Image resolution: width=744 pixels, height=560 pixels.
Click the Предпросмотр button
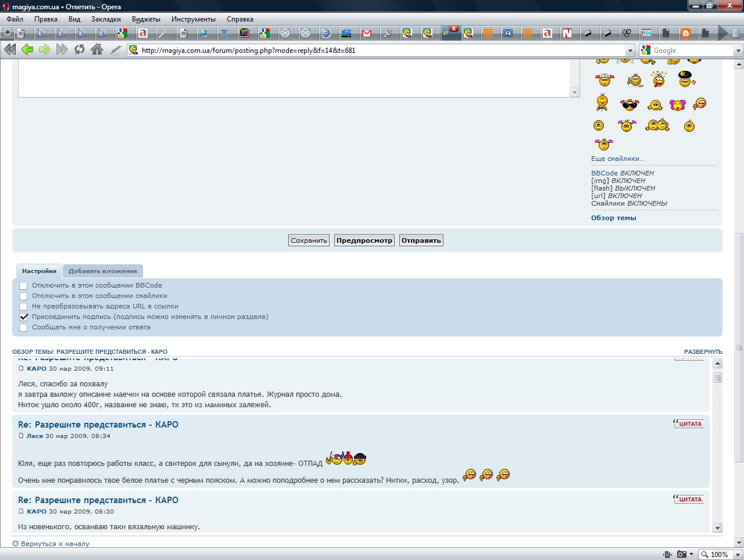pos(364,240)
